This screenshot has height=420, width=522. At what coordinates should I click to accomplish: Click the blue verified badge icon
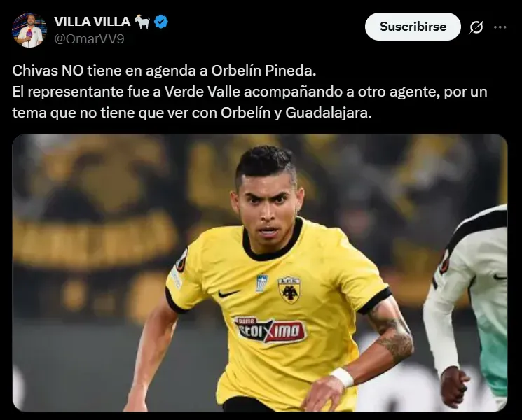click(x=161, y=22)
